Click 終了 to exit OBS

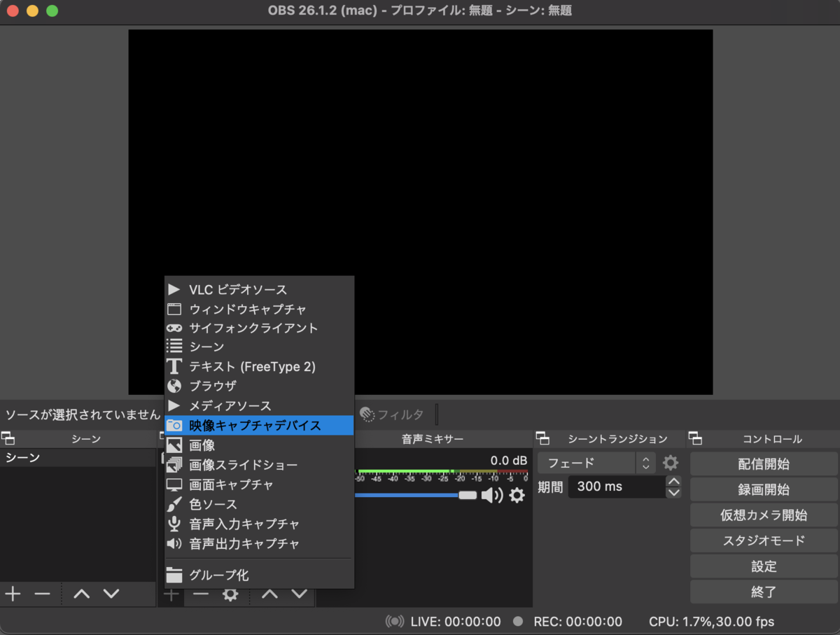click(764, 592)
